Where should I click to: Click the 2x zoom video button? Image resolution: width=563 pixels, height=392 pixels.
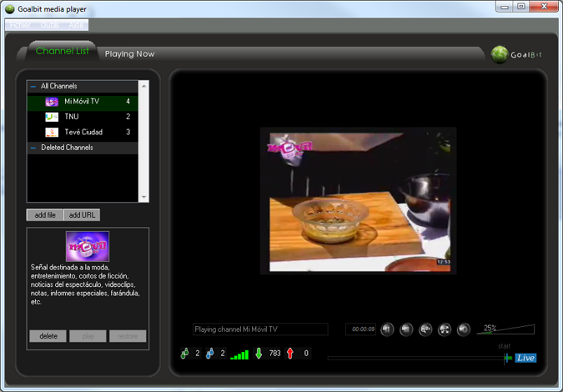click(425, 329)
